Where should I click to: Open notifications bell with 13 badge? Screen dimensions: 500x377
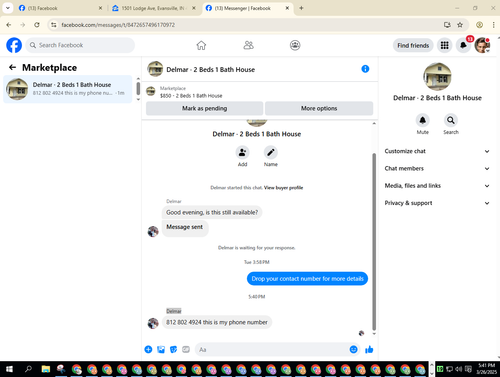click(463, 45)
